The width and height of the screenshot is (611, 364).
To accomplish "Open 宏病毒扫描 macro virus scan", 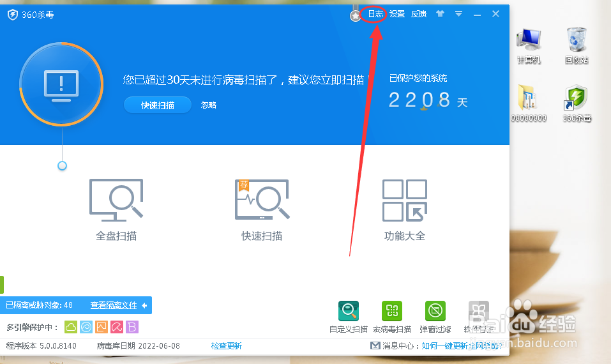I will tap(392, 317).
